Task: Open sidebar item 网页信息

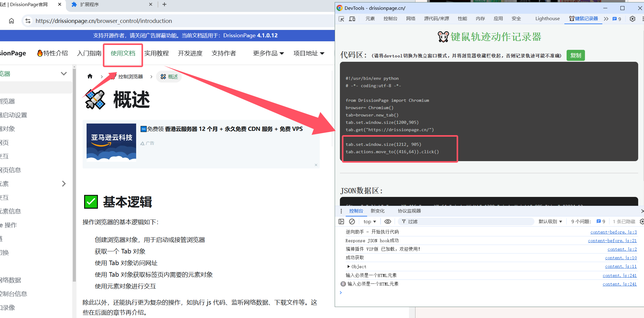Action: pos(10,170)
